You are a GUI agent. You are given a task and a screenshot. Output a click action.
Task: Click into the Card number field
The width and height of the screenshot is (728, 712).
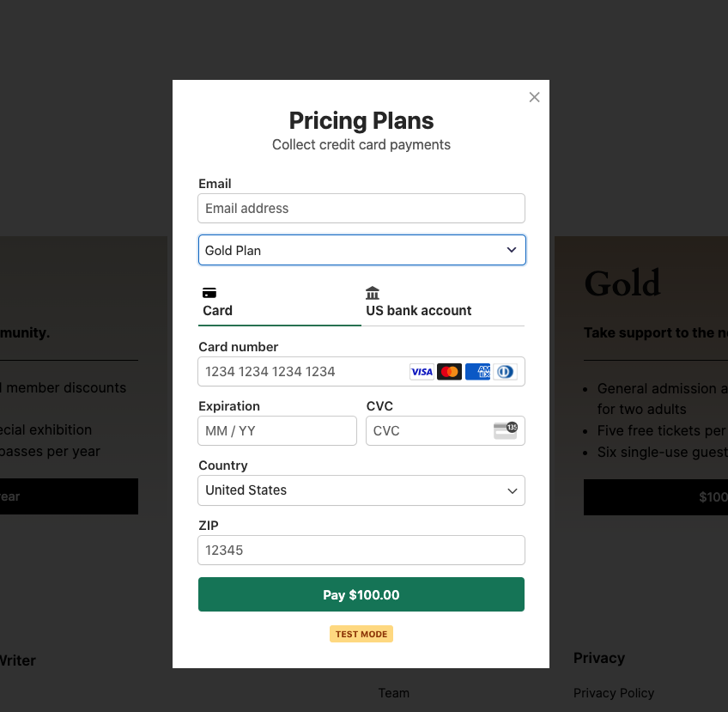pos(302,372)
